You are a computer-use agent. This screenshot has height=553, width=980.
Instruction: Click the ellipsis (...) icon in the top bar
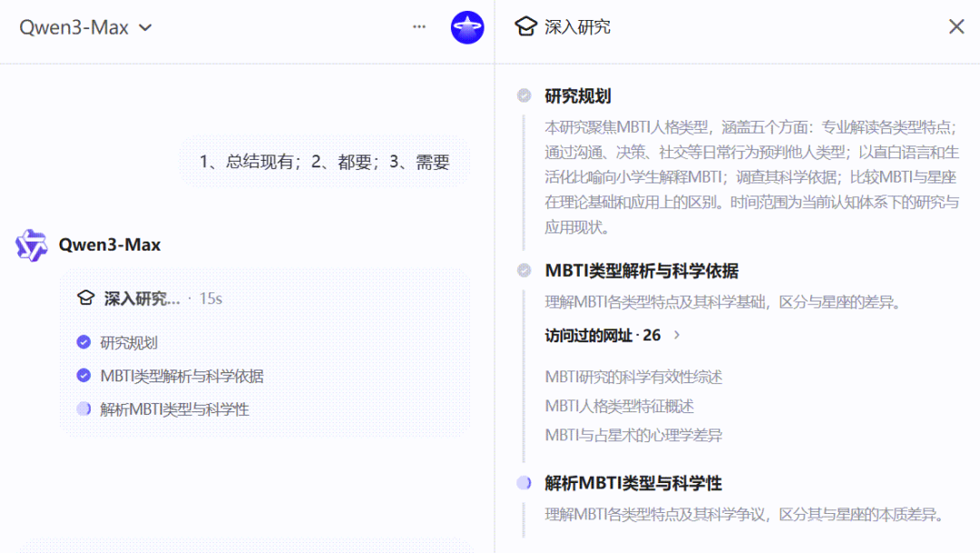coord(419,26)
